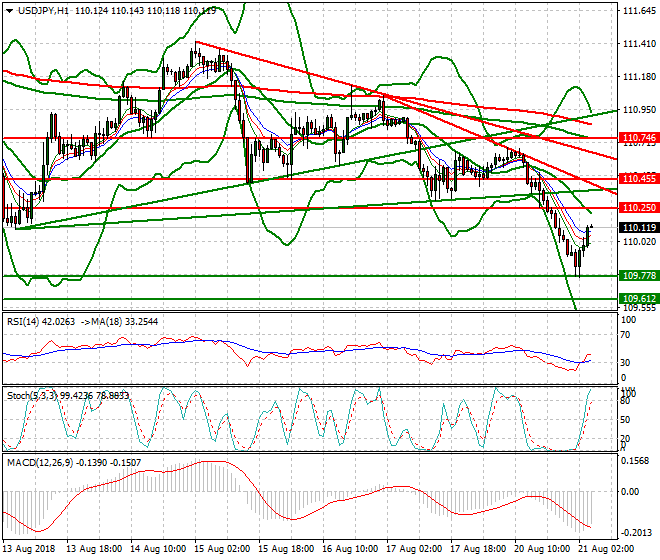The height and width of the screenshot is (560, 660).
Task: Click the 111.645 price axis value
Action: click(x=639, y=11)
